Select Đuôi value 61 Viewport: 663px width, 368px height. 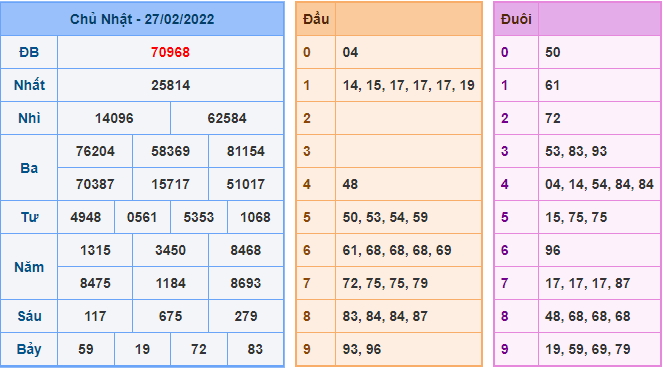point(552,85)
